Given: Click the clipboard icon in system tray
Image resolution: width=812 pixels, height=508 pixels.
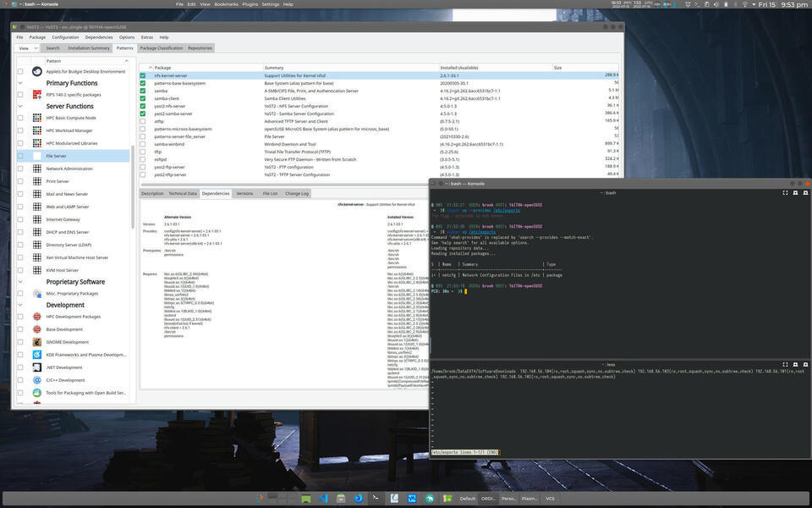Looking at the screenshot, I should click(x=707, y=4).
